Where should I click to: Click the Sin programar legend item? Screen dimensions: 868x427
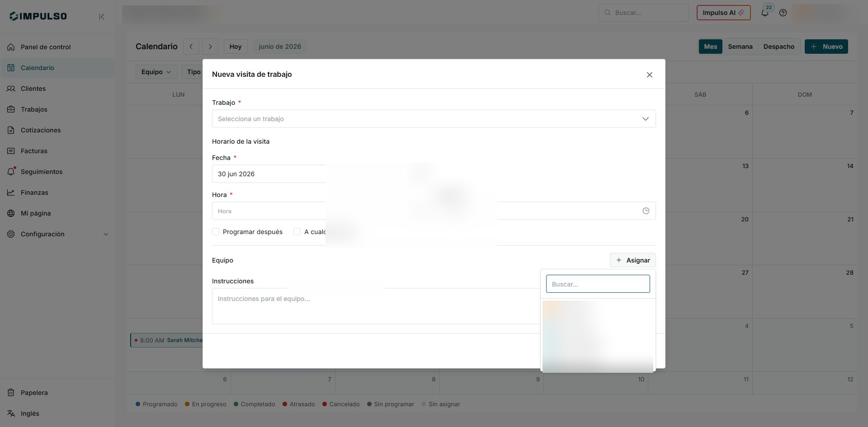[x=391, y=404]
